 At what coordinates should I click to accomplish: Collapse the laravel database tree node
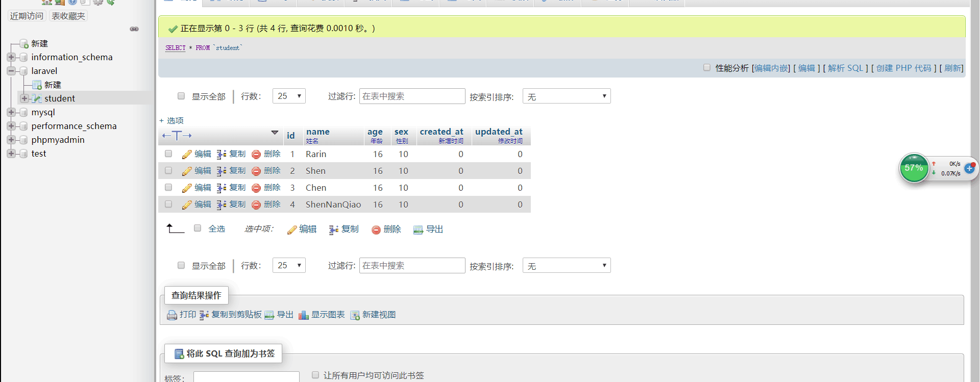pyautogui.click(x=11, y=71)
